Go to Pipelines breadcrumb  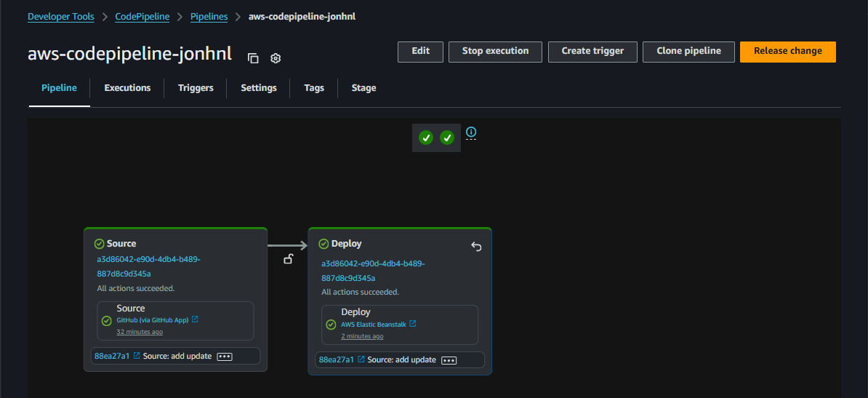[209, 17]
